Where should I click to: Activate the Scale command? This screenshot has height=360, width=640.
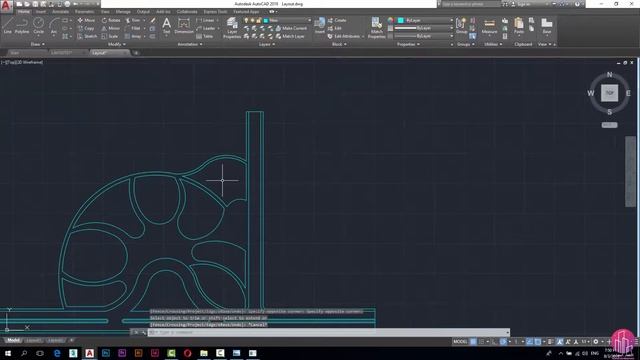tap(110, 36)
